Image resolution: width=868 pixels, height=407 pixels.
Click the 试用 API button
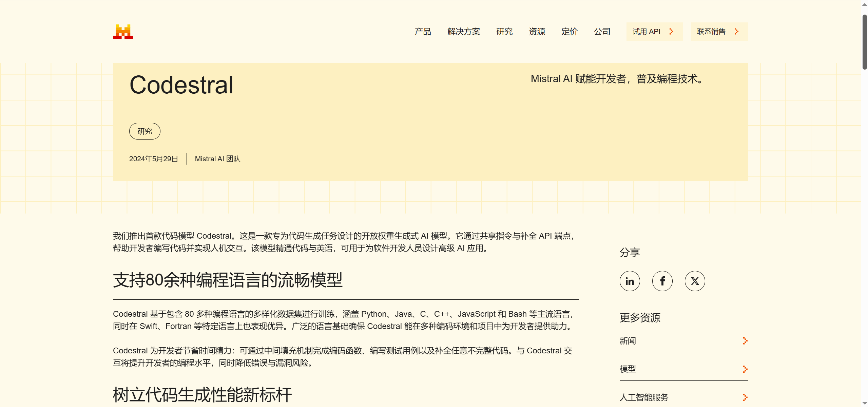click(x=654, y=32)
